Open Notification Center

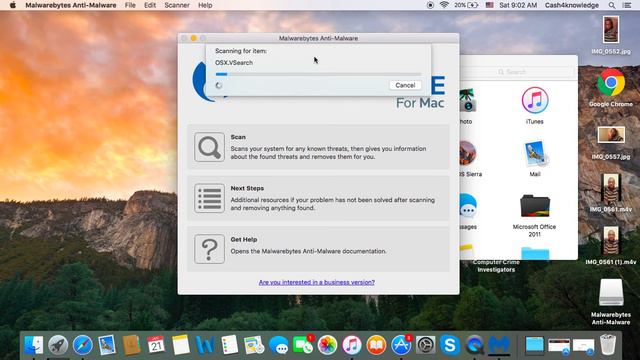[627, 5]
